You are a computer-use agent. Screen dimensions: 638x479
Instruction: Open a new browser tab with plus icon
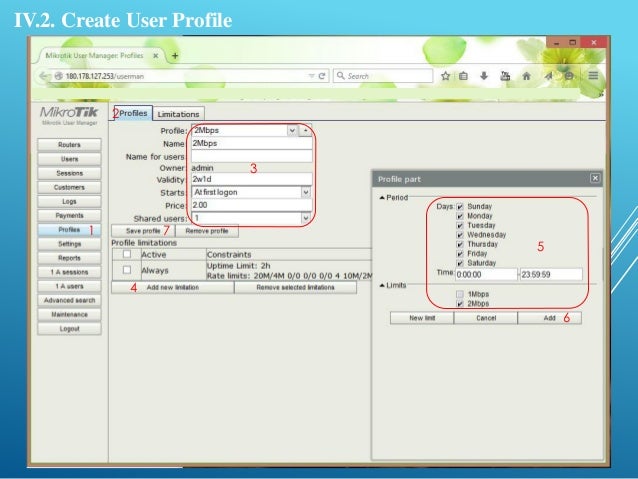click(x=175, y=56)
